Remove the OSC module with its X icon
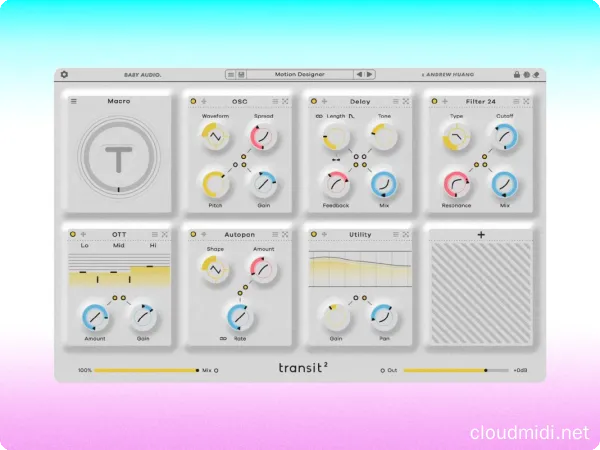 pyautogui.click(x=285, y=101)
